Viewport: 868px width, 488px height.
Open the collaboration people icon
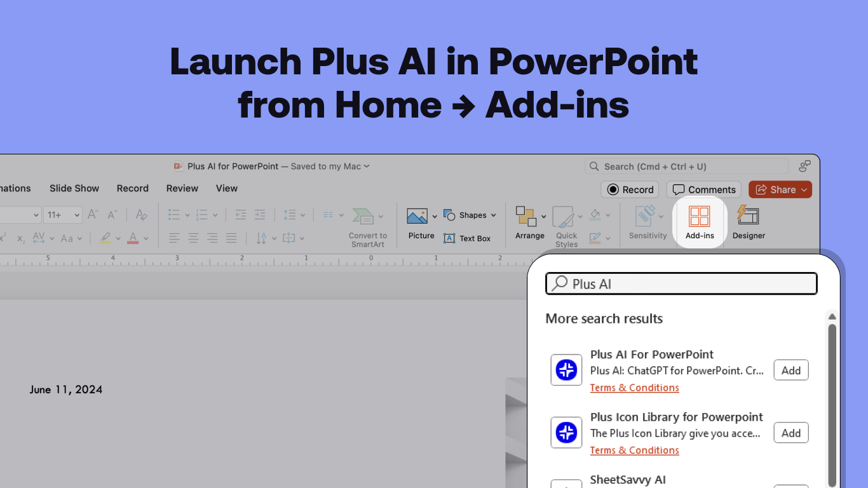804,166
